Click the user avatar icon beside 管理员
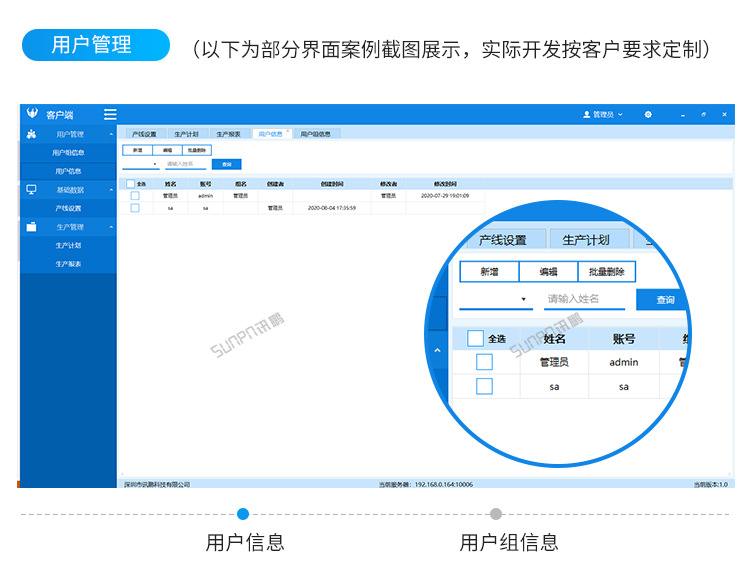 586,115
